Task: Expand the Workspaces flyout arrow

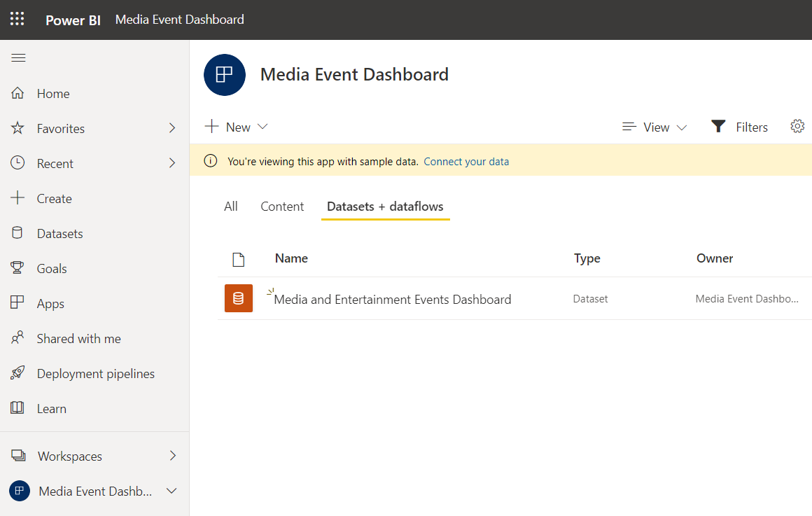Action: pyautogui.click(x=173, y=456)
